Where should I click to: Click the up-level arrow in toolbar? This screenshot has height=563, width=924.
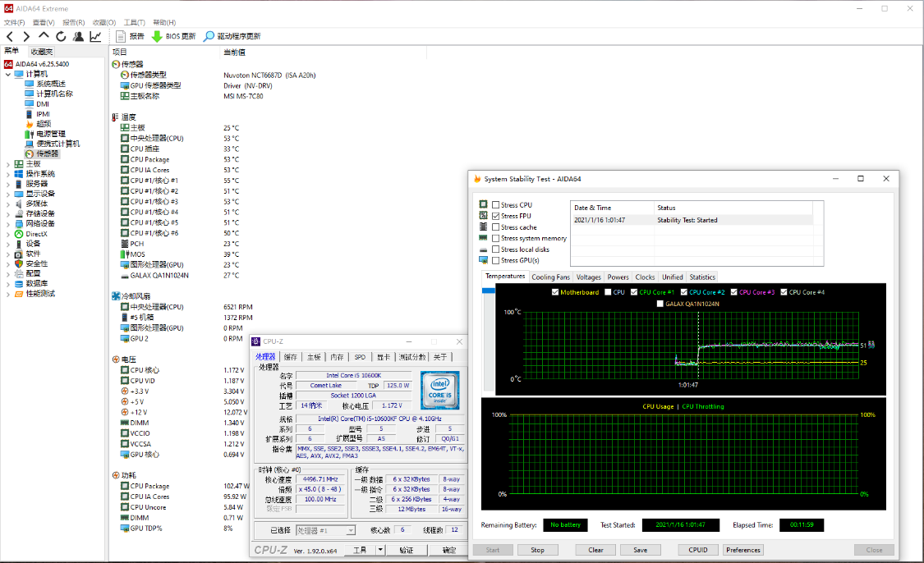[x=44, y=36]
